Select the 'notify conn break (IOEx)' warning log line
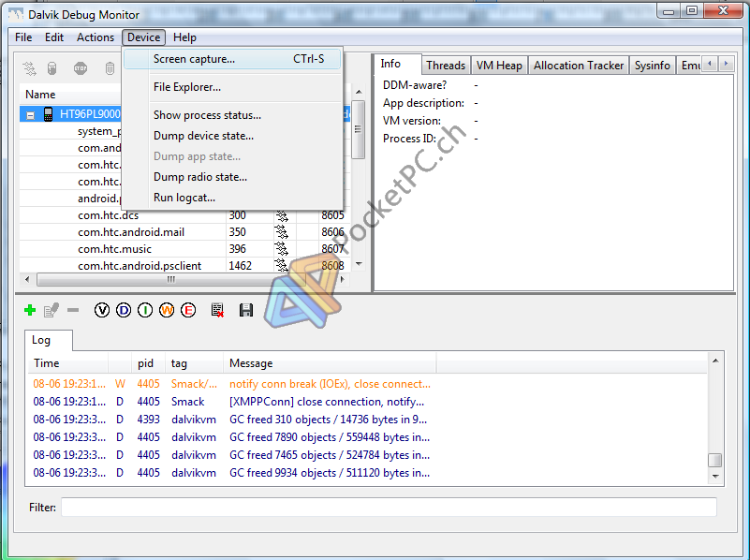This screenshot has height=560, width=750. [367, 384]
